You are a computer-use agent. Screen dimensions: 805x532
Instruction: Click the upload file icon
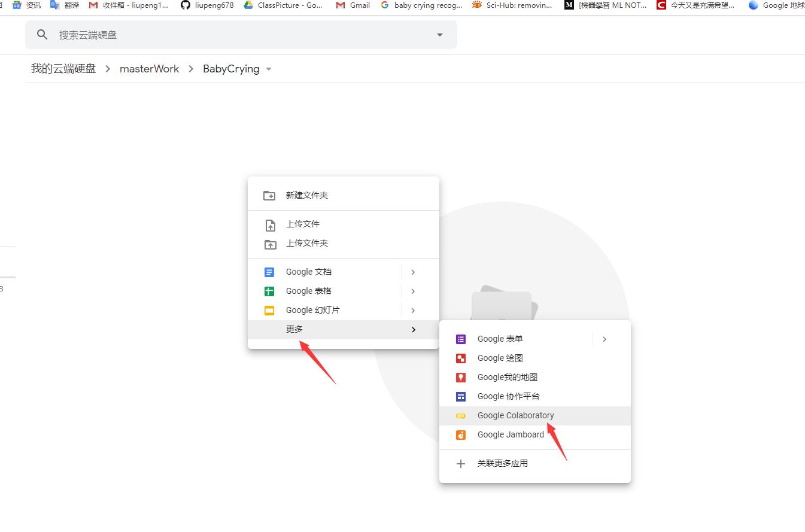(x=270, y=225)
